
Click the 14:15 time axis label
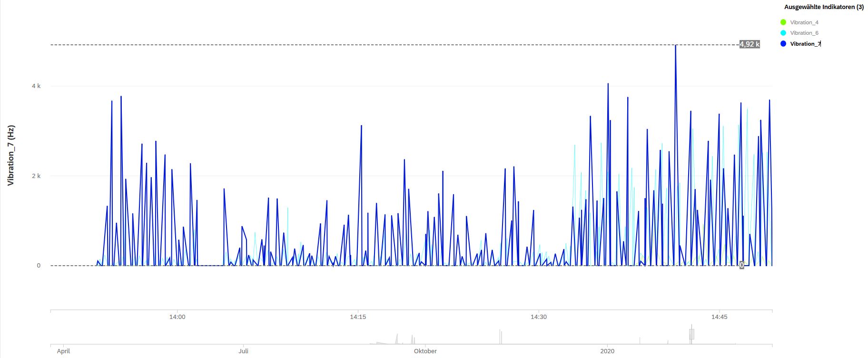click(x=358, y=317)
